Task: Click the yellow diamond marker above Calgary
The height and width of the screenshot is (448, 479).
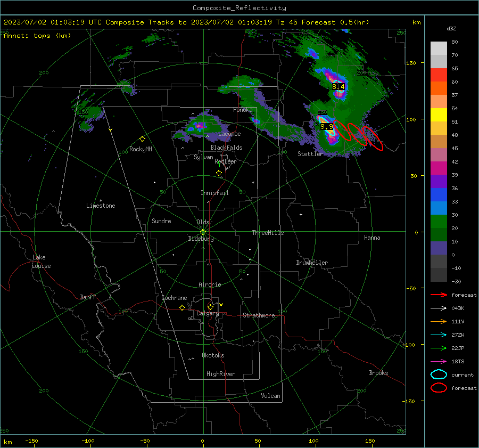Action: pos(210,307)
